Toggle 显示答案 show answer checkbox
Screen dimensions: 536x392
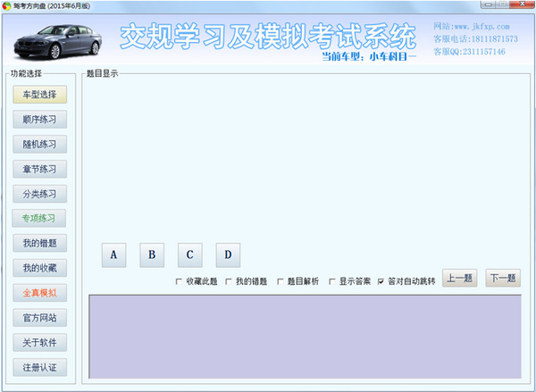332,281
